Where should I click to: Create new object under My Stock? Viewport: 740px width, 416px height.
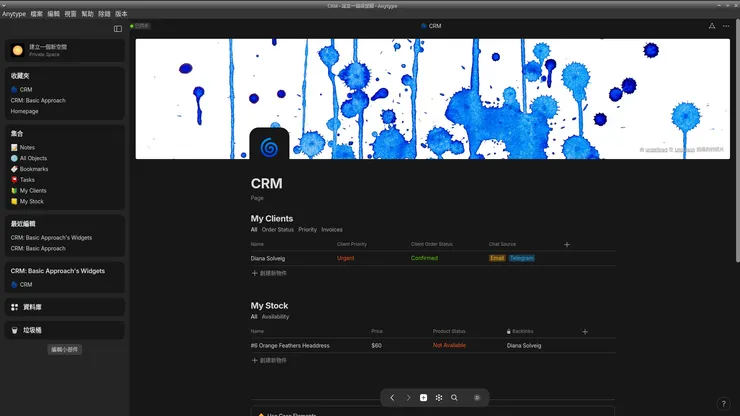(269, 360)
